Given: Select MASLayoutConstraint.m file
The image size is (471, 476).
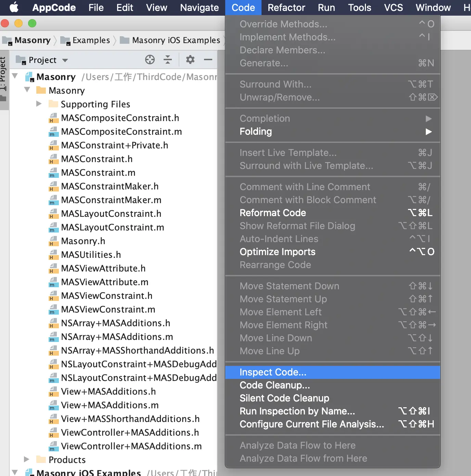Looking at the screenshot, I should click(113, 227).
